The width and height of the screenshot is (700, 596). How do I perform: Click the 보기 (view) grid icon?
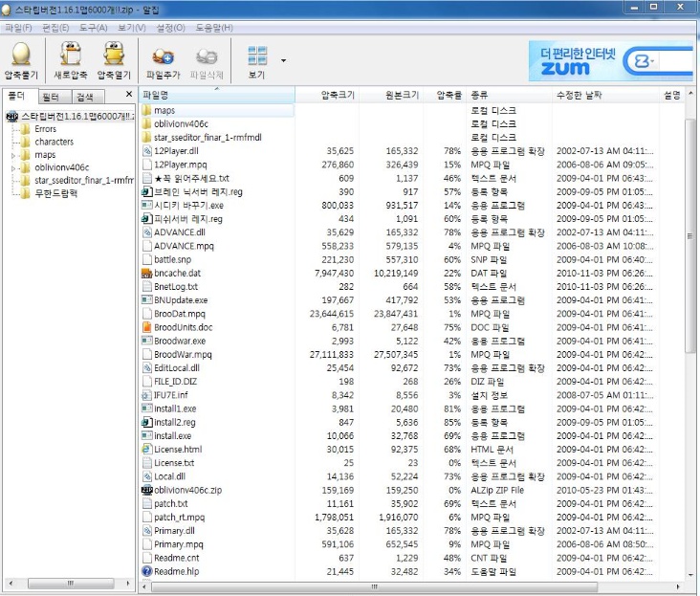(x=257, y=55)
